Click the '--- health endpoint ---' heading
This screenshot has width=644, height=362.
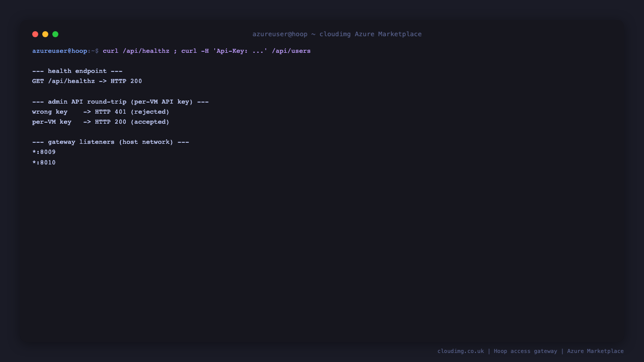tap(77, 71)
